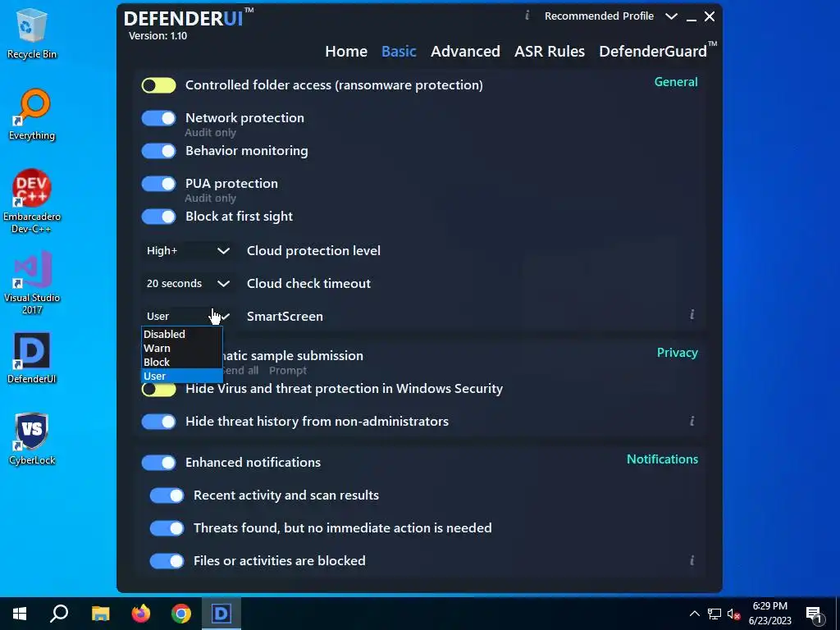Go to the Home tab
840x630 pixels.
(x=346, y=52)
